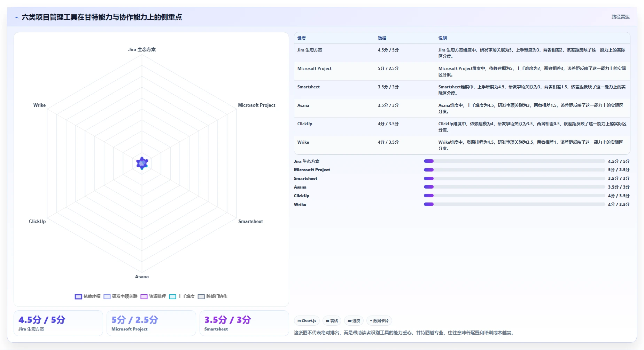
Task: Open the 5分 / 2.5分 Microsoft Project card
Action: click(x=151, y=323)
